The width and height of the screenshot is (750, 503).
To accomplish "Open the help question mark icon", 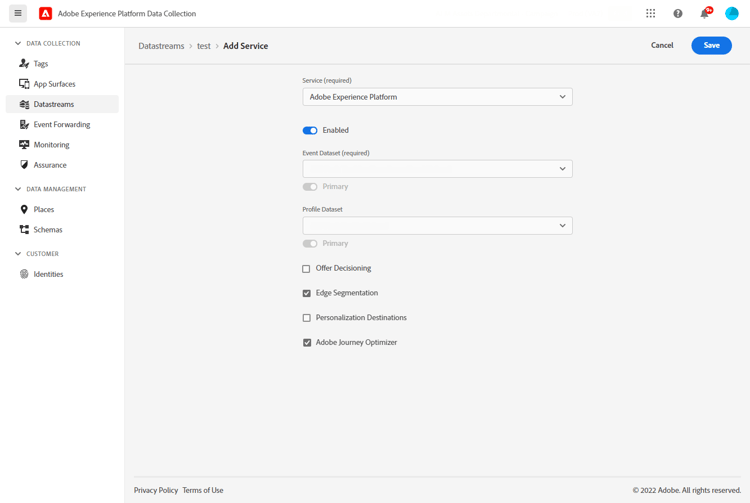I will [x=678, y=13].
